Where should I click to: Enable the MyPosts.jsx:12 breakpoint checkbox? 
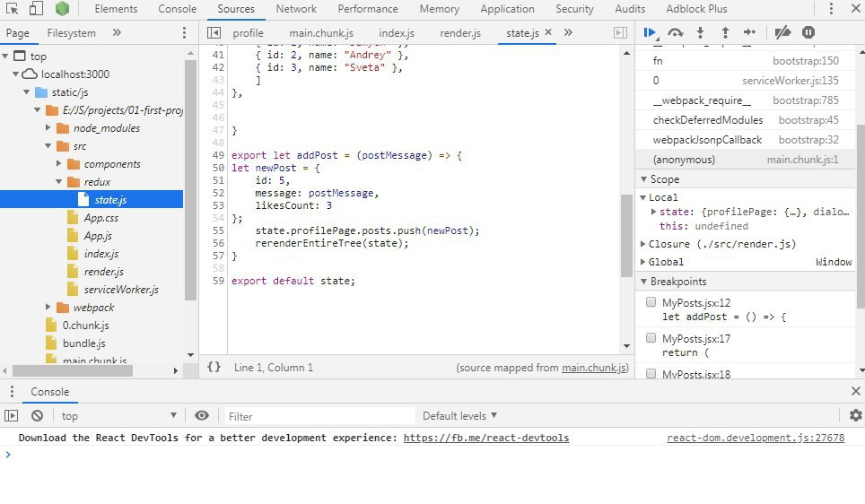point(651,303)
